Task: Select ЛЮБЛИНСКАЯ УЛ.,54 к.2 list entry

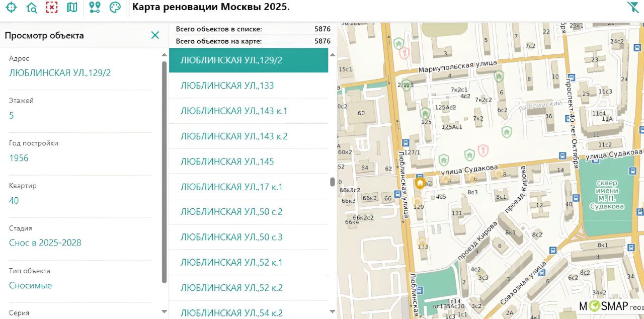Action: [x=249, y=310]
